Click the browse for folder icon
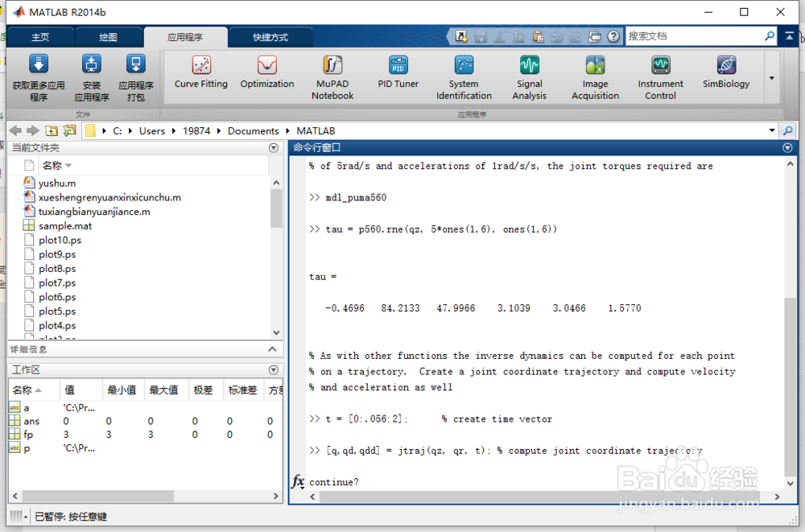 tap(69, 131)
